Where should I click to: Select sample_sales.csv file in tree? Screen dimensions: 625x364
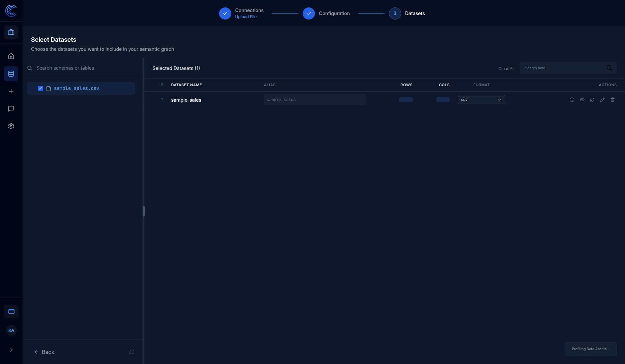tap(81, 88)
